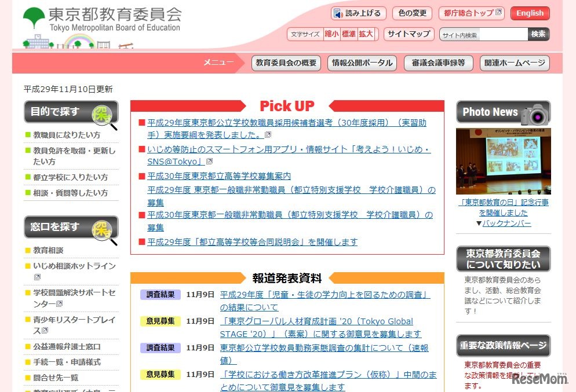Click the external-link icon beside 青少年リスタートプレイス
Viewport: 576px width, 392px height.
tap(46, 331)
